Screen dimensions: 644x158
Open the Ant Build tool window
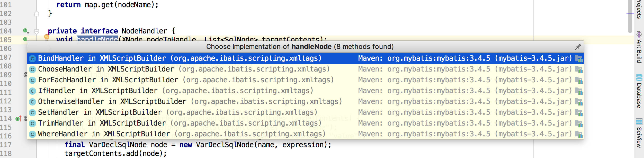[x=639, y=47]
